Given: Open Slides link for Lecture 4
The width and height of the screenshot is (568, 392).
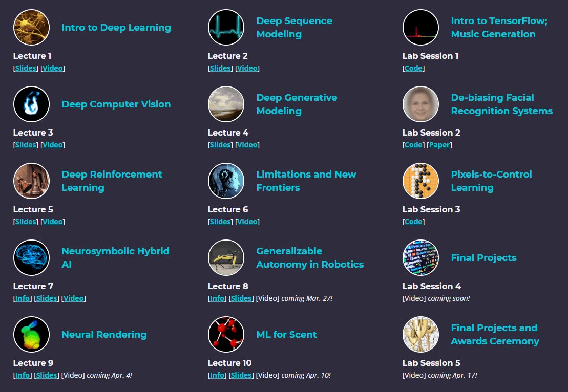Looking at the screenshot, I should pos(220,145).
